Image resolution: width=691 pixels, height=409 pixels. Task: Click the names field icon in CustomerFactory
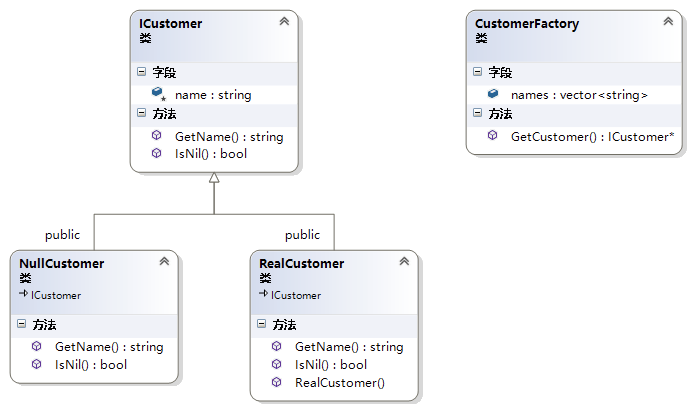coord(493,94)
